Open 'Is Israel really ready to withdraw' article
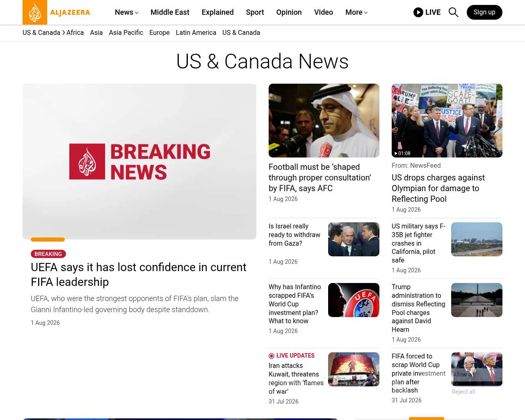Viewport: 525px width, 420px height. pos(294,235)
